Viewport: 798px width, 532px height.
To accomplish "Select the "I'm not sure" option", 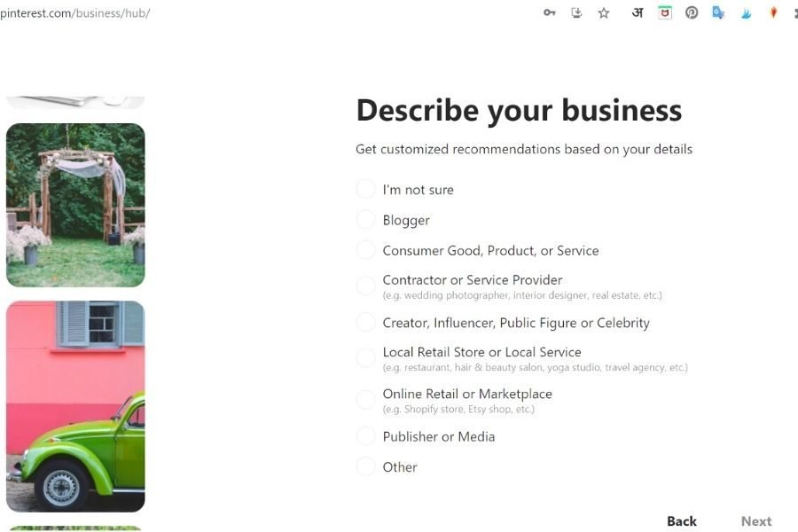I will [x=365, y=190].
